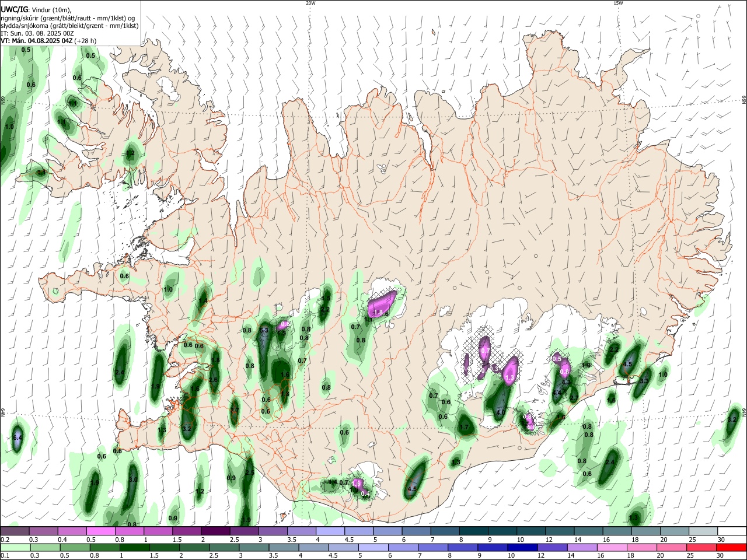Select the darkest purple snow swatch starting at 2
The height and width of the screenshot is (560, 747).
pos(215,531)
